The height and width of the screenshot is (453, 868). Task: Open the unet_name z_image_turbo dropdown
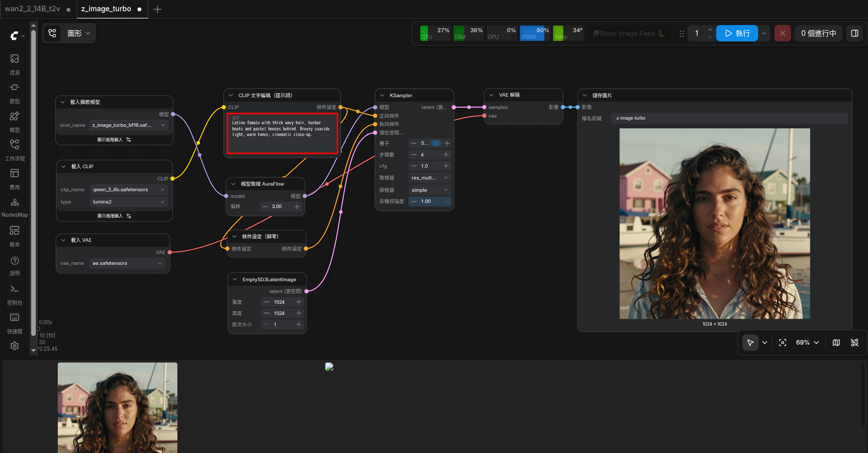129,125
